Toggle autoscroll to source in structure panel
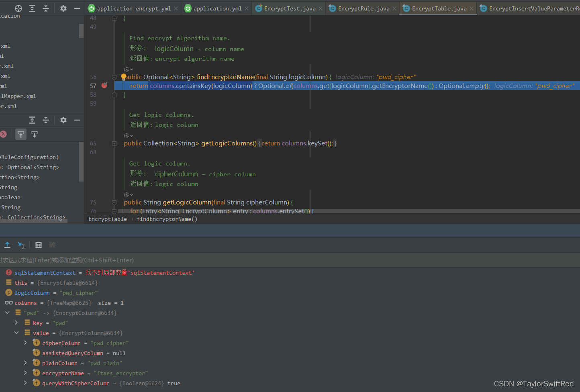Image resolution: width=580 pixels, height=392 pixels. coord(21,134)
